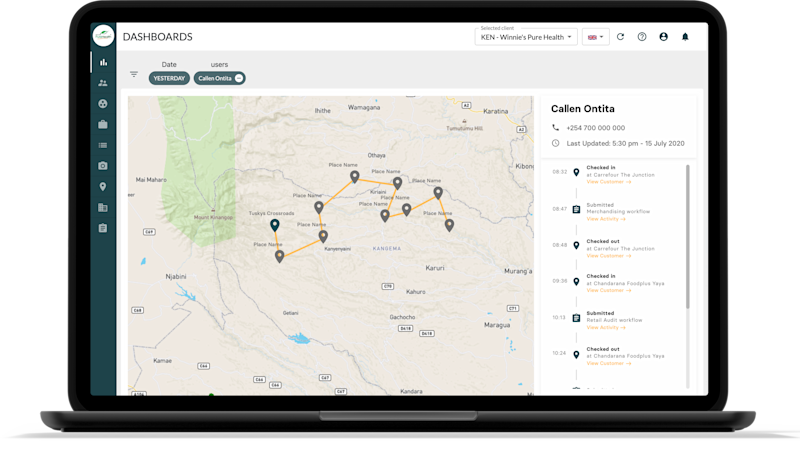This screenshot has width=800, height=449.
Task: Open the location pin icon in sidebar
Action: pyautogui.click(x=103, y=187)
